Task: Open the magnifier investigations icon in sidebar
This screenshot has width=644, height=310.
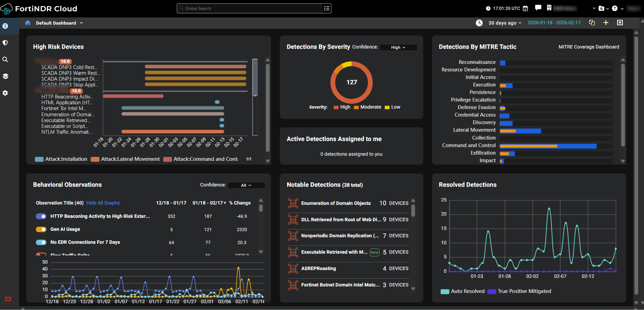Action: pos(5,59)
